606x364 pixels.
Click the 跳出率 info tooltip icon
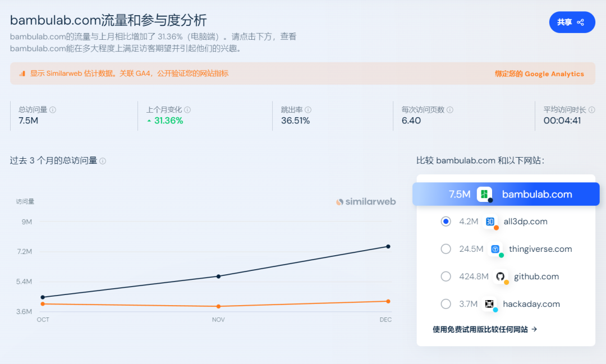307,109
